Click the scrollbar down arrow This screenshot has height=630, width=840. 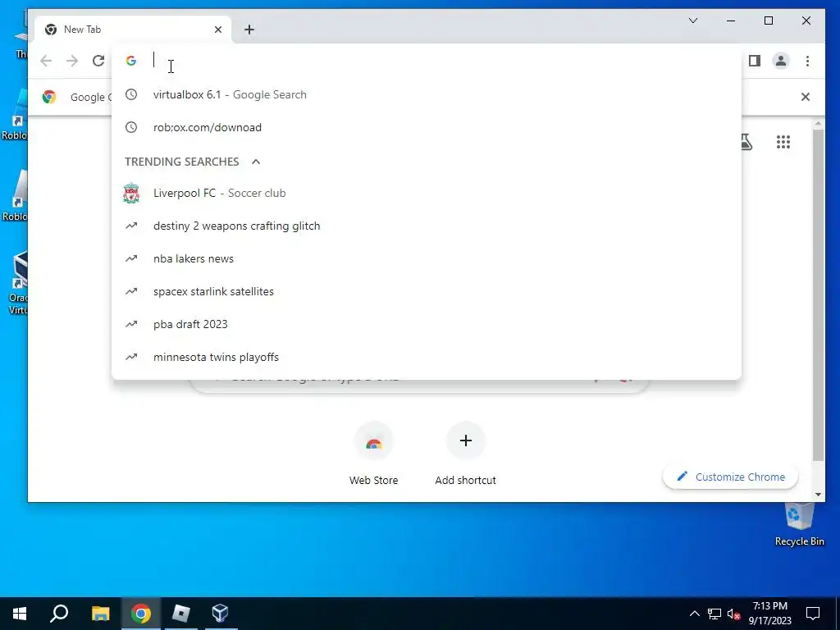click(x=818, y=495)
